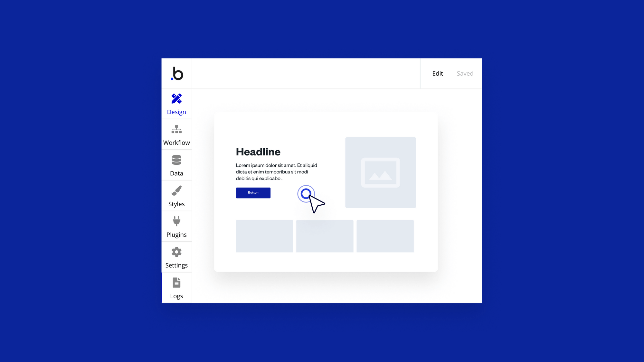
Task: Click the blue Button element
Action: pos(253,192)
